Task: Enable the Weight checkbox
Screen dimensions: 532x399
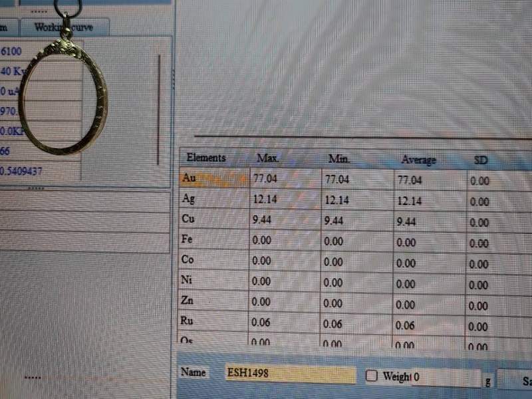Action: point(372,376)
